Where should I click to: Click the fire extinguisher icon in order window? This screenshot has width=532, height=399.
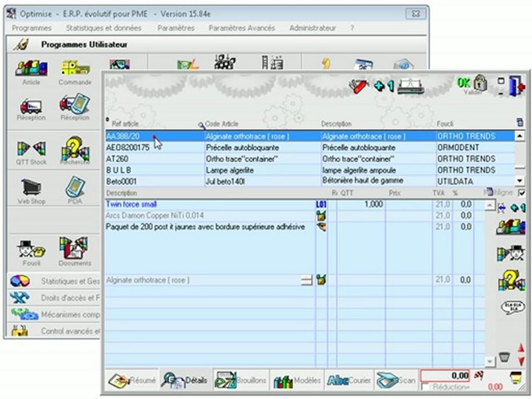[359, 86]
